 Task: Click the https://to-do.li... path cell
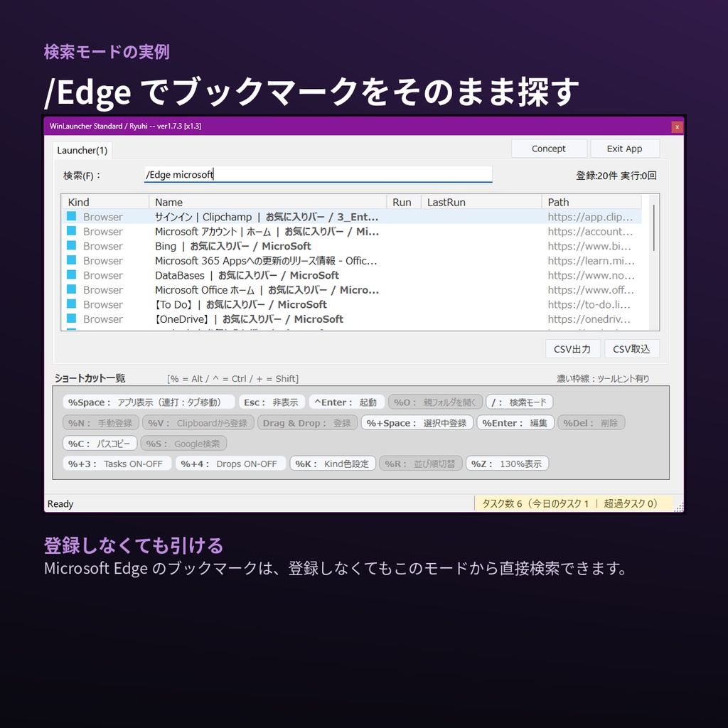click(x=589, y=304)
